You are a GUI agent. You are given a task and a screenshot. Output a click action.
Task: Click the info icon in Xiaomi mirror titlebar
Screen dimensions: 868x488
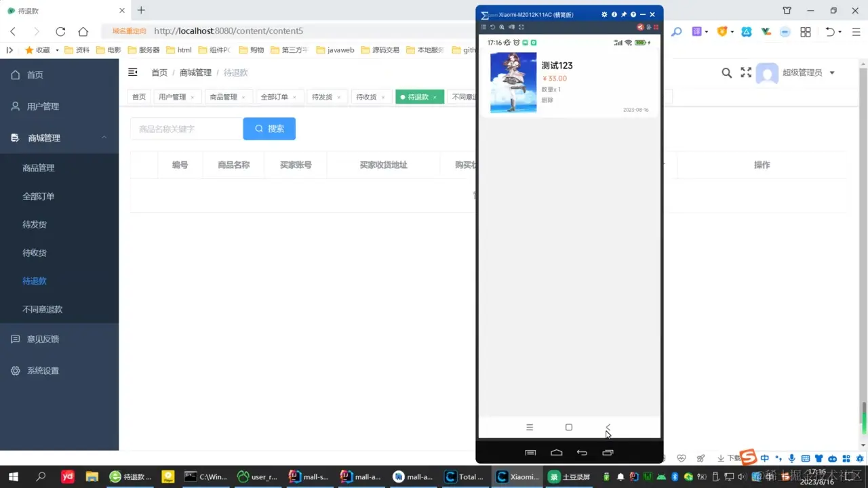614,14
